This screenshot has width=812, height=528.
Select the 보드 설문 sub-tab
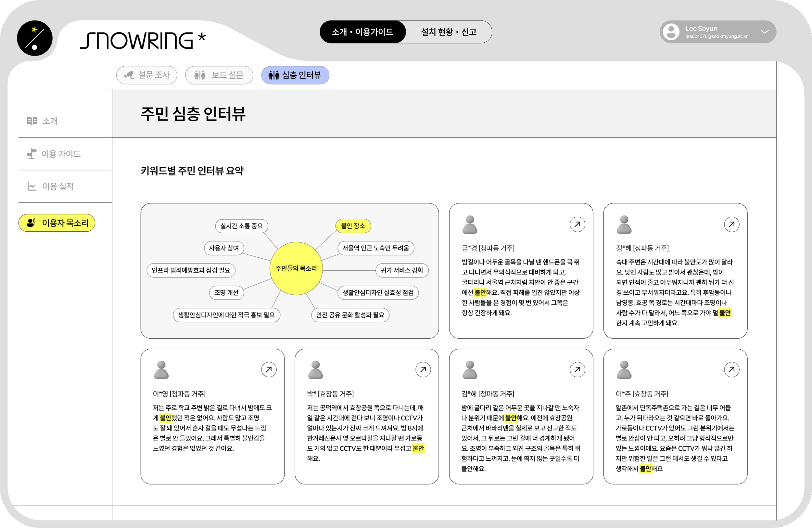[219, 75]
